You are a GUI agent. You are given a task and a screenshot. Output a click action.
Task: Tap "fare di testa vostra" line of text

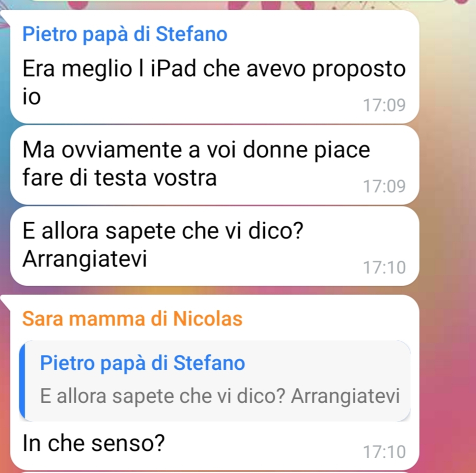pos(119,177)
